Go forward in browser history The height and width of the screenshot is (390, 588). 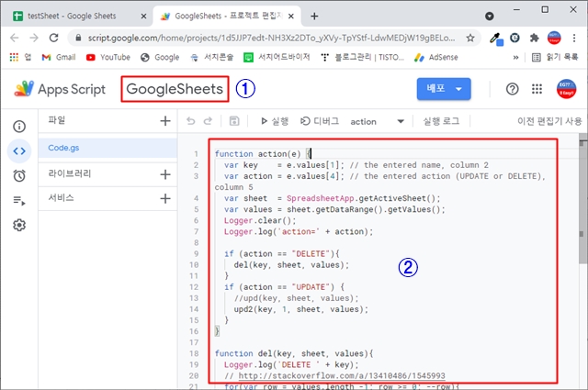[34, 38]
